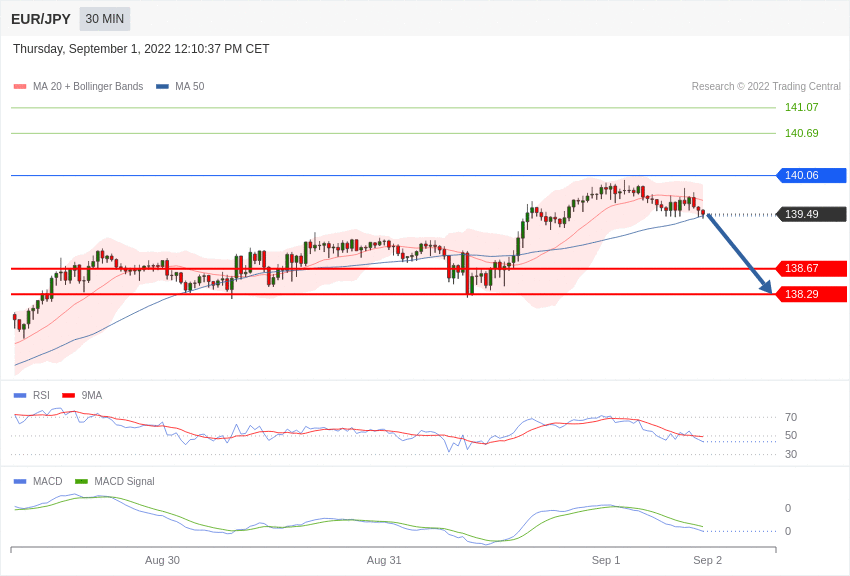This screenshot has width=850, height=576.
Task: Click the blue MACD legend swatch
Action: (x=20, y=482)
